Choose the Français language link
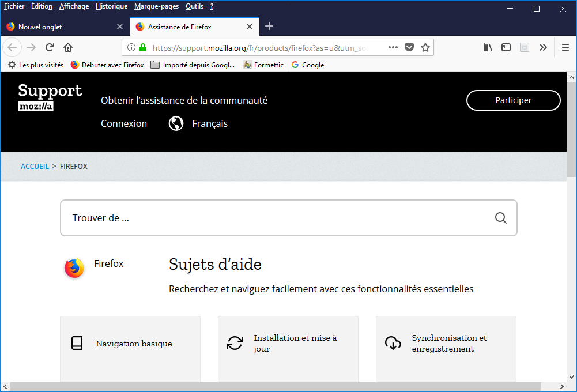This screenshot has height=392, width=577. click(x=210, y=123)
